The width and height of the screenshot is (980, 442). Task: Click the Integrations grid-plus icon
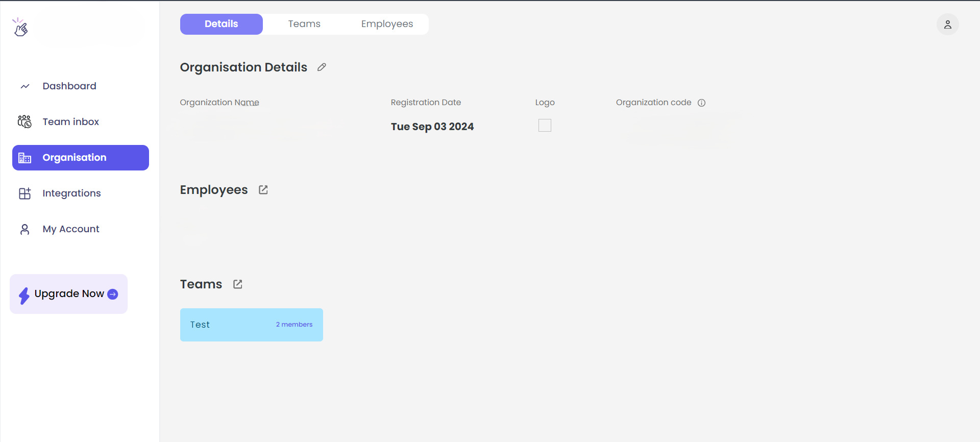click(24, 193)
